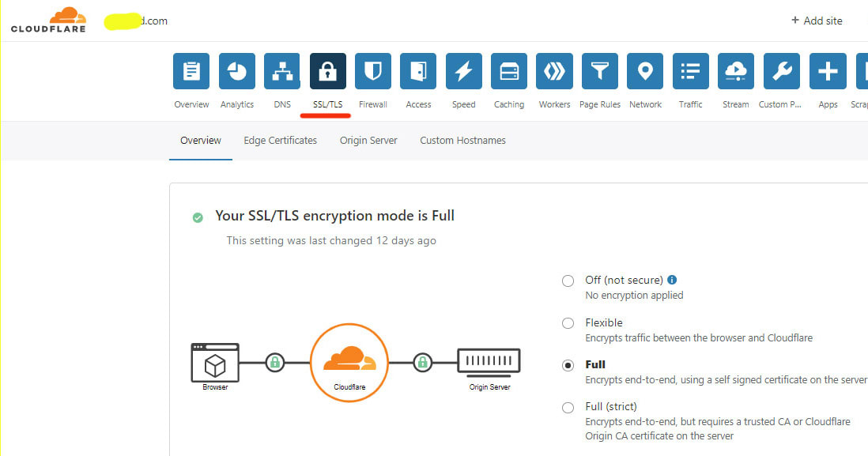This screenshot has height=456, width=868.
Task: Open the Apps section
Action: coord(828,71)
